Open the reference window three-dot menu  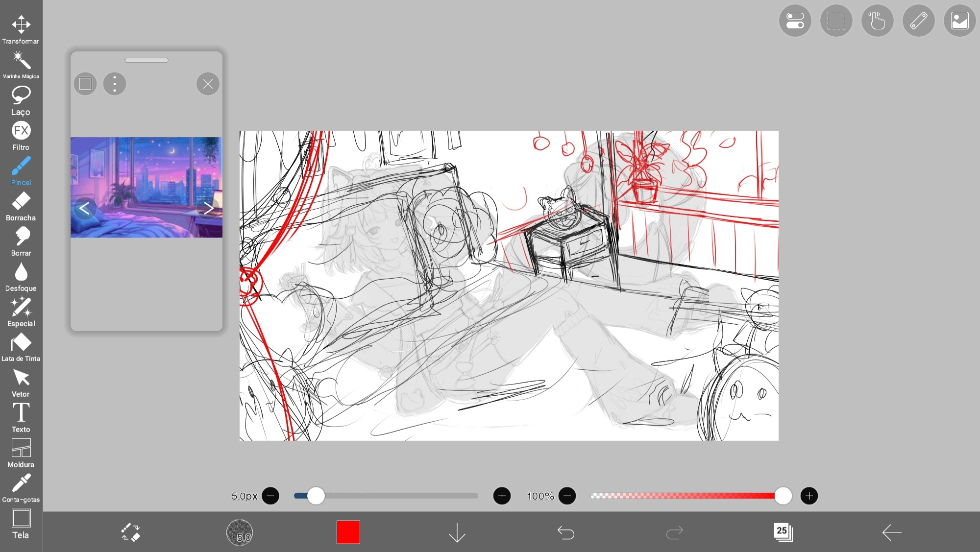pyautogui.click(x=115, y=84)
